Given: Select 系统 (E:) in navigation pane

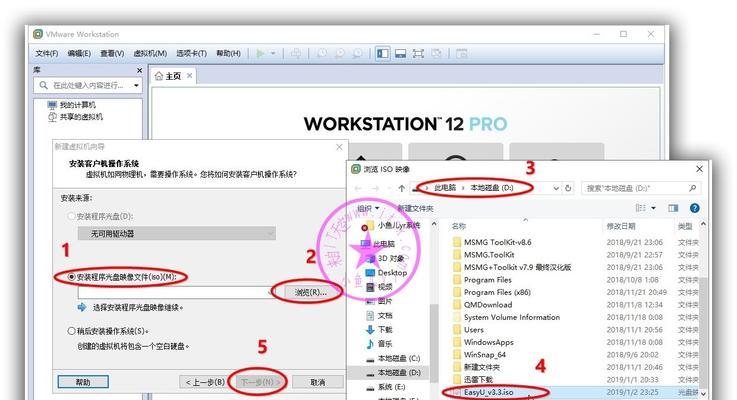Looking at the screenshot, I should click(x=385, y=387).
